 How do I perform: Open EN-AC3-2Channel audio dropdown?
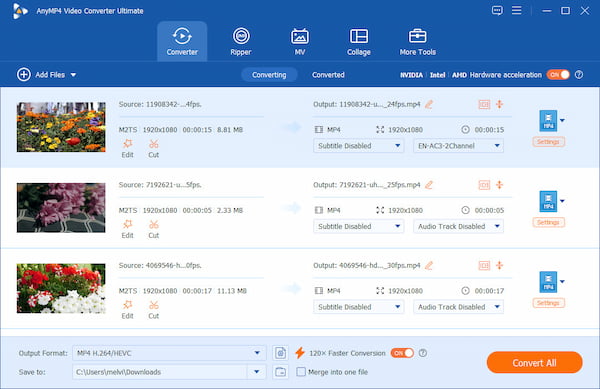(x=458, y=146)
